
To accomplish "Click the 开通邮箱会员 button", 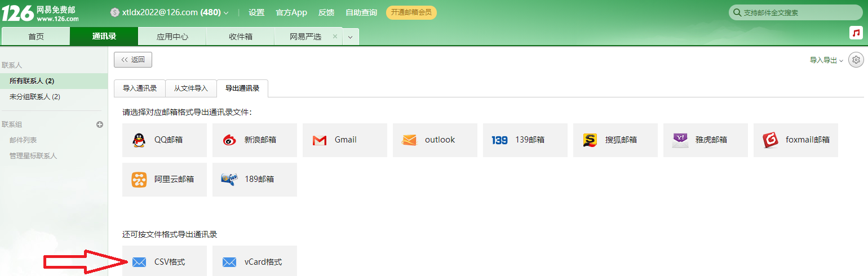I will point(411,12).
